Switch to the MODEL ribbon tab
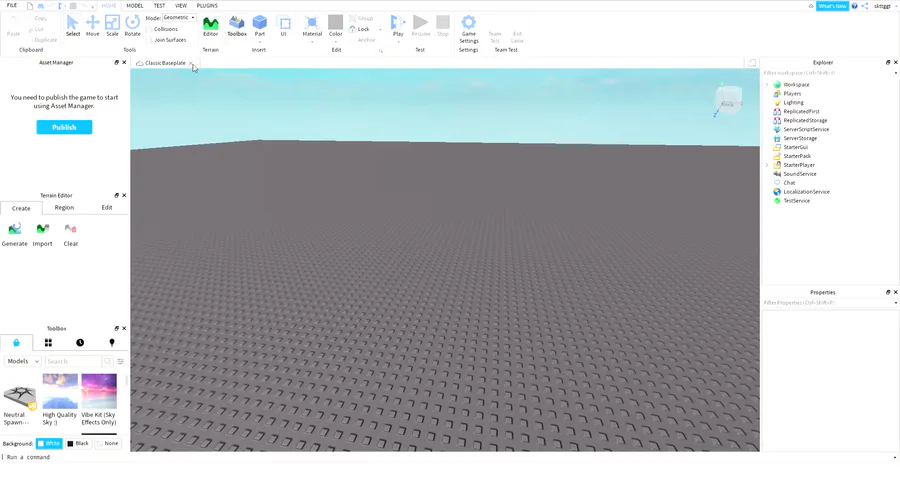Viewport: 900px width, 478px height. point(135,6)
